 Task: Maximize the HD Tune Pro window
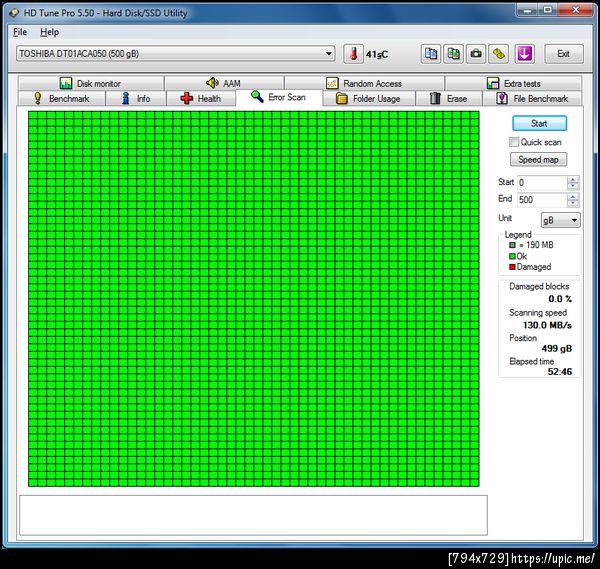[x=548, y=10]
